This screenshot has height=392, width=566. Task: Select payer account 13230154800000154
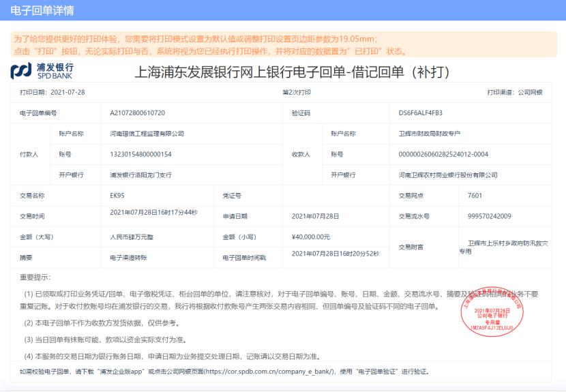[x=140, y=154]
